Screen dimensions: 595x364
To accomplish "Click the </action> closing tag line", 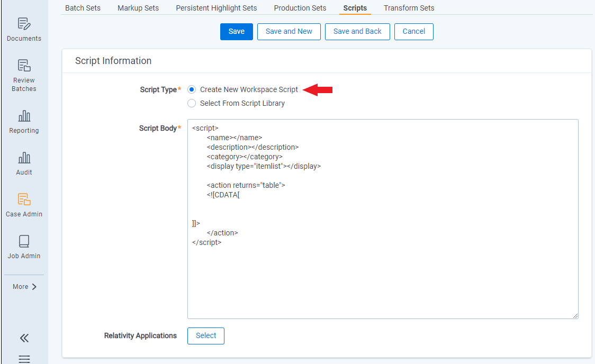I will [222, 233].
